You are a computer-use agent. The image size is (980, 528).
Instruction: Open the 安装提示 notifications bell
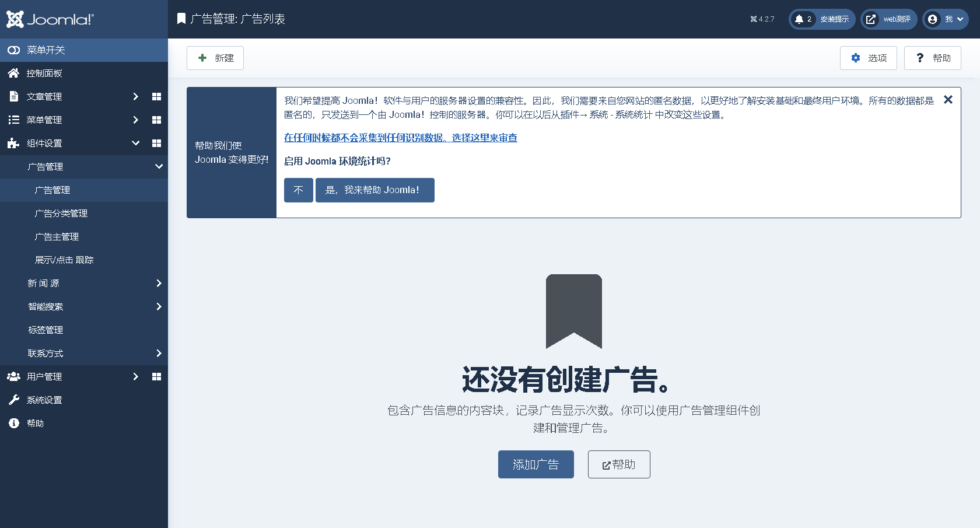coord(822,19)
